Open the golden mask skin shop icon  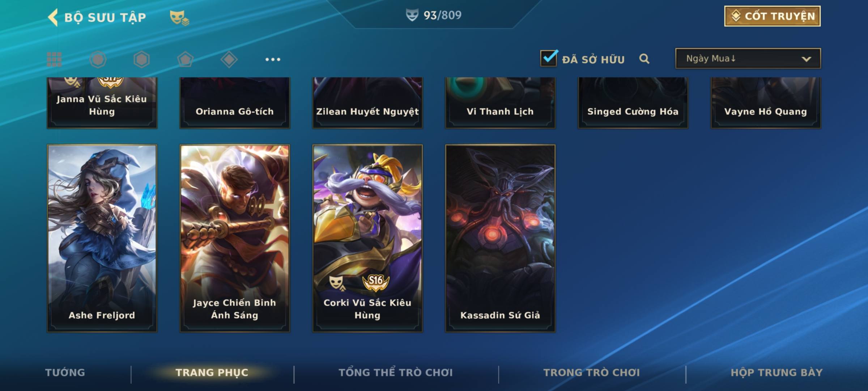[179, 17]
